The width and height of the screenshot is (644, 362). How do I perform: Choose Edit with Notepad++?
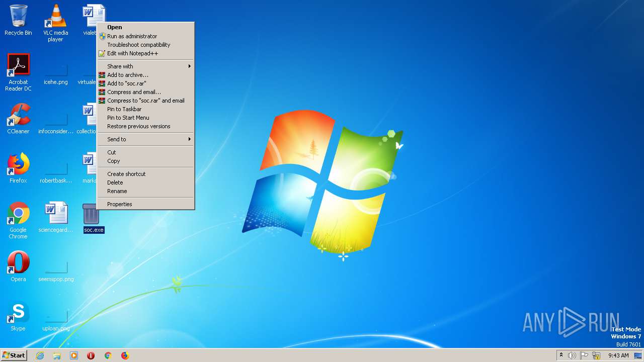(145, 53)
